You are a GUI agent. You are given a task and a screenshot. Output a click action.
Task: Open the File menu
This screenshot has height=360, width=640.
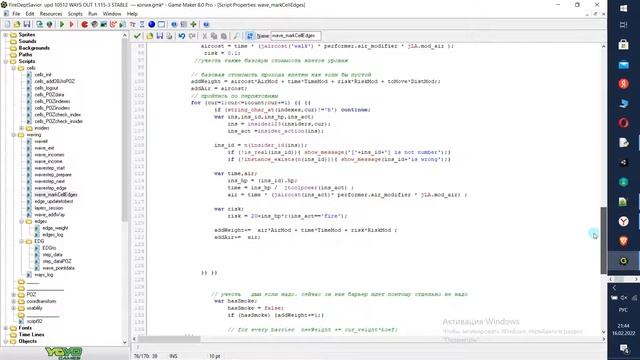(16, 13)
